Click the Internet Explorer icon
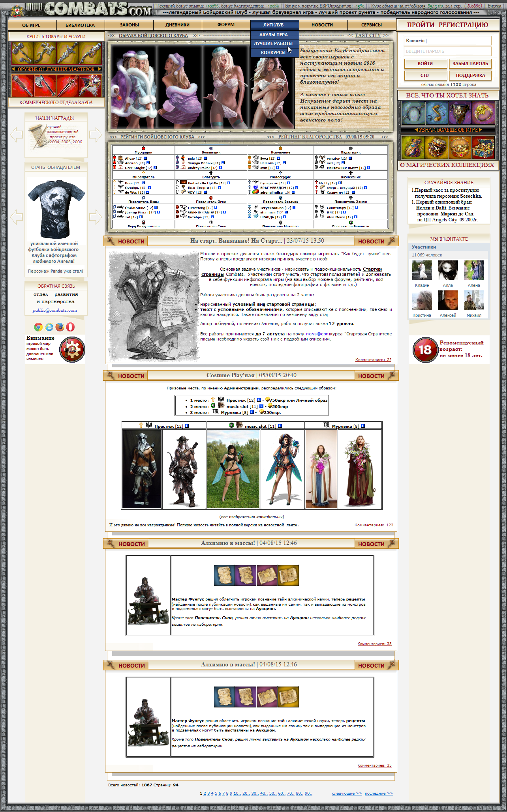 pyautogui.click(x=49, y=327)
